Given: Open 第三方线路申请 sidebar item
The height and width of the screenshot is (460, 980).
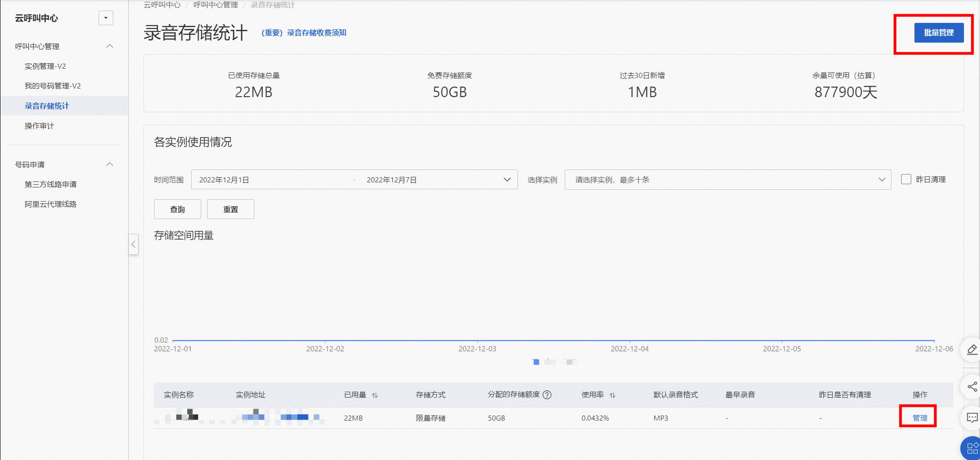Looking at the screenshot, I should [x=50, y=184].
